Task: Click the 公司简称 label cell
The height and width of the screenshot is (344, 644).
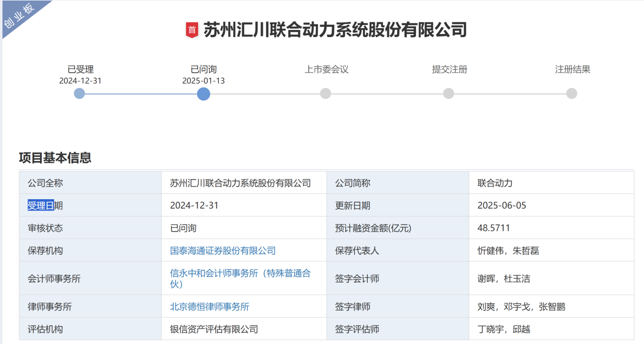Action: (398, 183)
